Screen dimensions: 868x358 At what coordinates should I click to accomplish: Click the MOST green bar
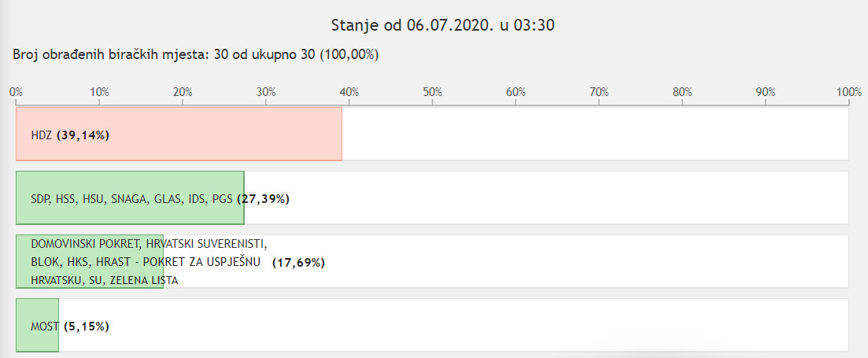(x=37, y=325)
